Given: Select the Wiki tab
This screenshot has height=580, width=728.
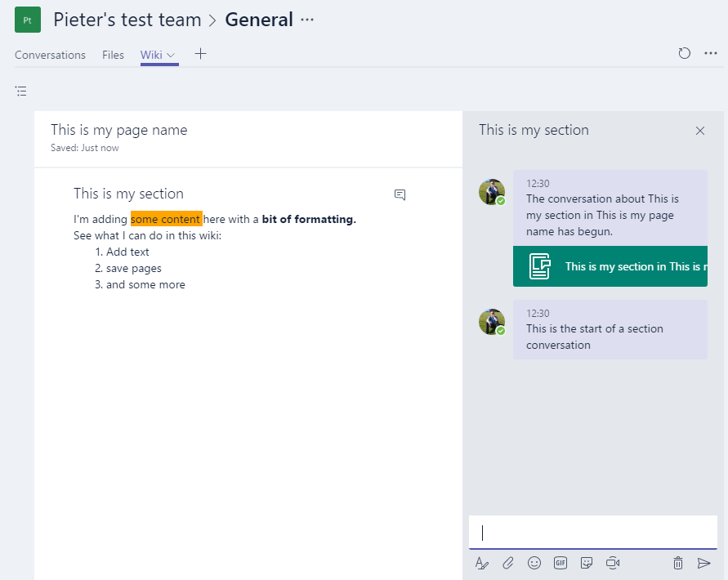Looking at the screenshot, I should [x=151, y=55].
